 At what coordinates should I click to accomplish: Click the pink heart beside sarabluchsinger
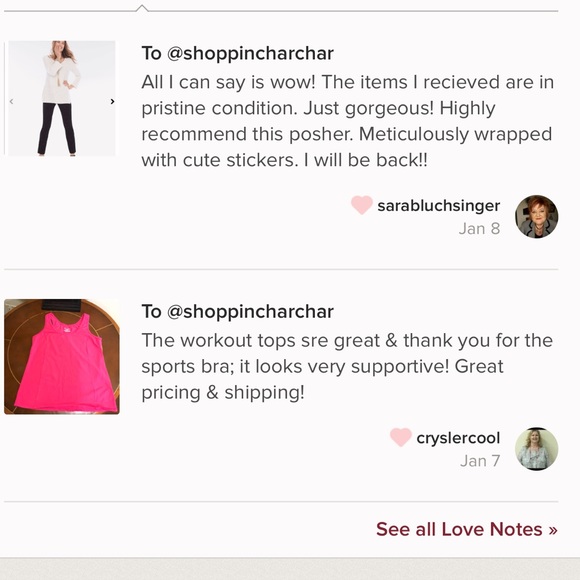[361, 205]
